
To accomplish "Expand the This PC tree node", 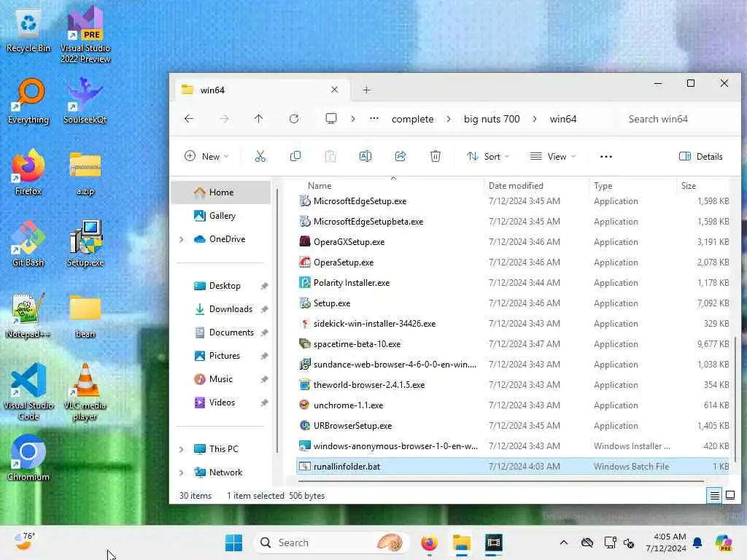I will (x=181, y=449).
